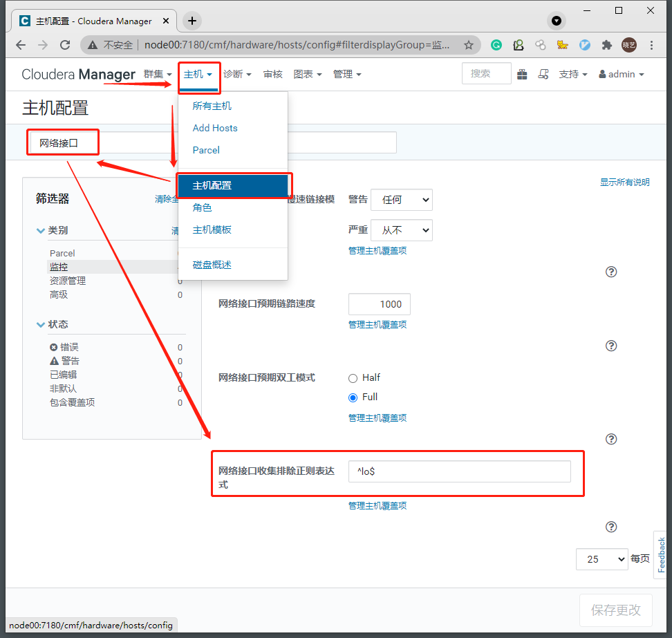Image resolution: width=672 pixels, height=638 pixels.
Task: Click the 网络接口 config search field
Action: [x=214, y=142]
